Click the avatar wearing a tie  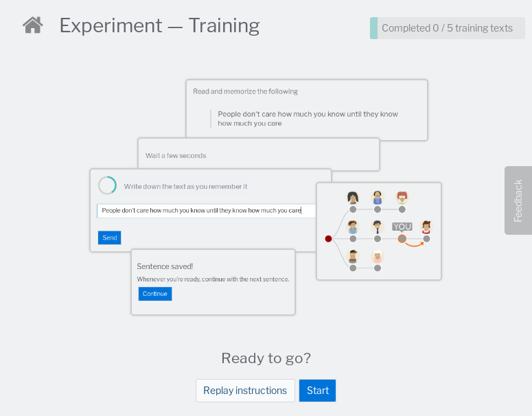[x=378, y=227]
